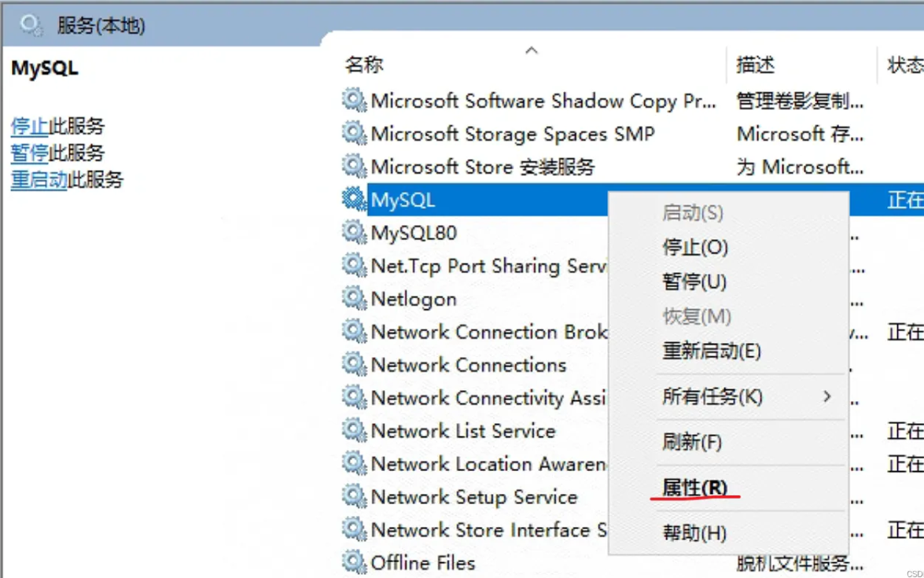Select the Net.Tcp Port Sharing Service row

pyautogui.click(x=488, y=266)
